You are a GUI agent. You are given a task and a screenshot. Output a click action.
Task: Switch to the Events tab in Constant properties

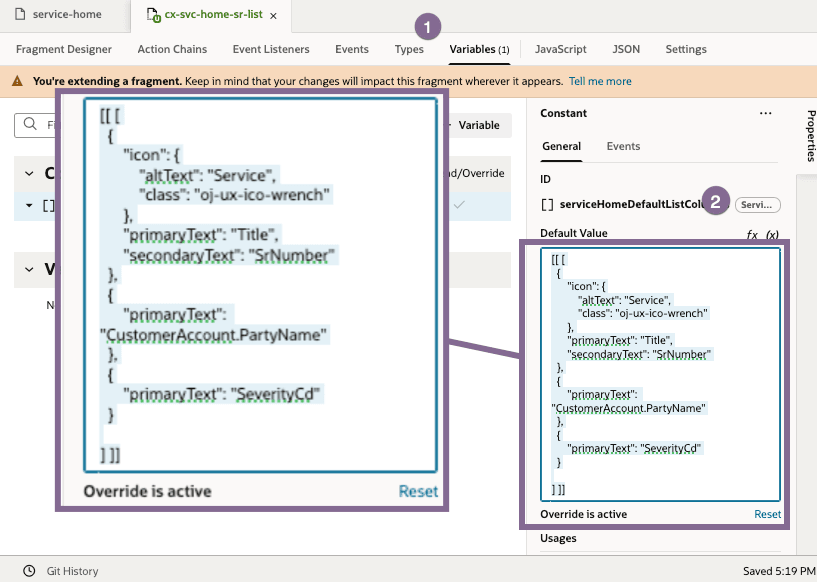point(623,145)
